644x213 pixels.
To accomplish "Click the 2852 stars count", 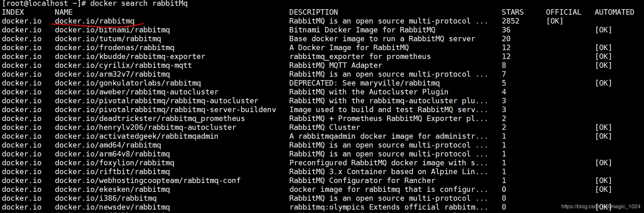I will click(x=511, y=21).
